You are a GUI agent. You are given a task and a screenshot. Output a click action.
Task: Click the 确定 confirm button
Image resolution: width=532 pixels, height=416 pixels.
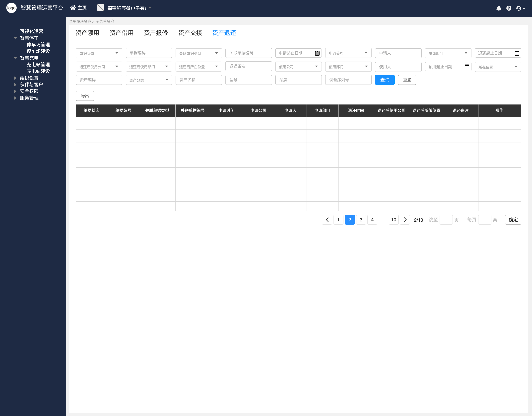click(513, 220)
